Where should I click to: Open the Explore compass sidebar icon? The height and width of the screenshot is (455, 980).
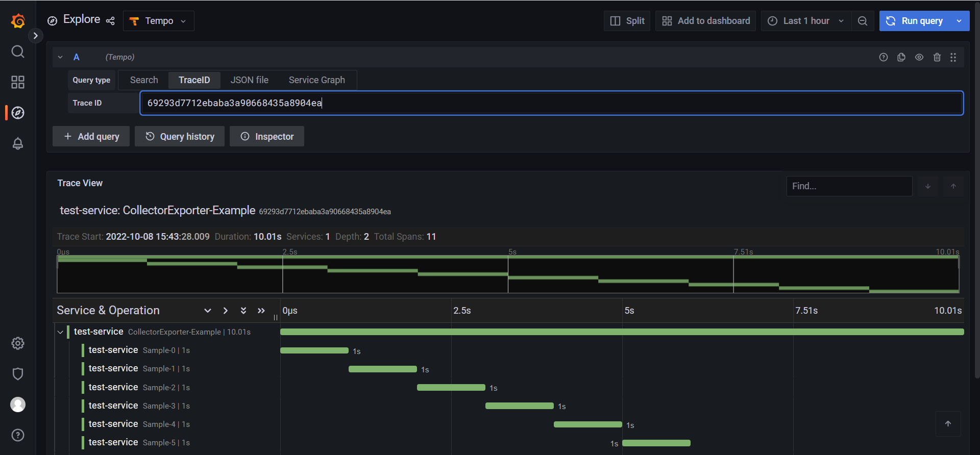(x=18, y=113)
